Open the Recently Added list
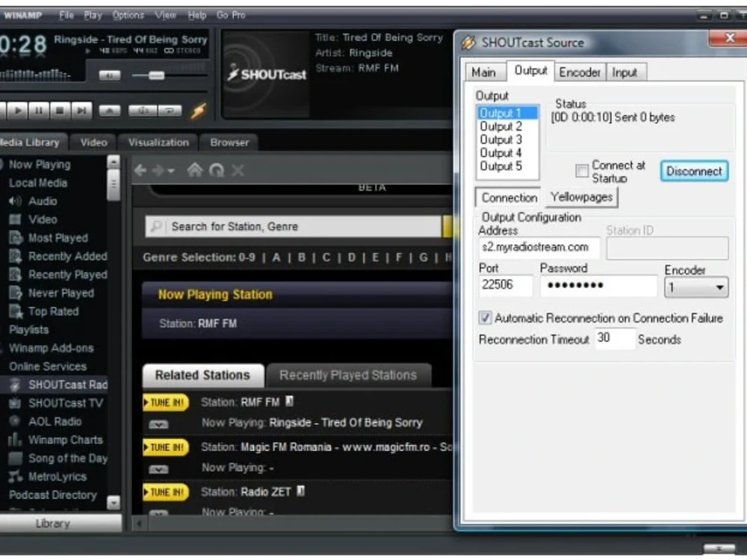The height and width of the screenshot is (560, 747). [x=68, y=256]
